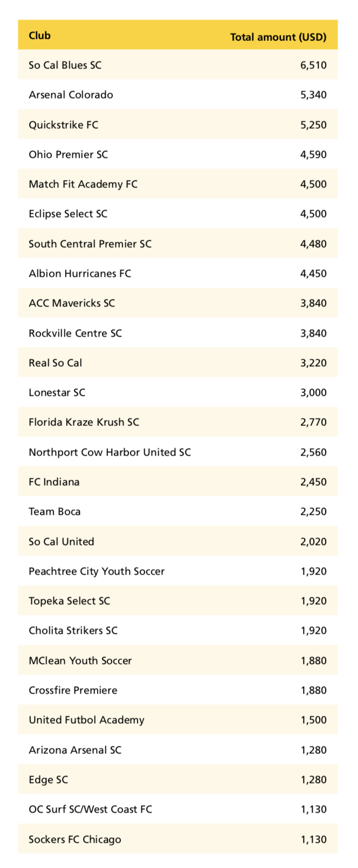Select the So Cal Blues SC row
358x868 pixels.
click(x=178, y=65)
